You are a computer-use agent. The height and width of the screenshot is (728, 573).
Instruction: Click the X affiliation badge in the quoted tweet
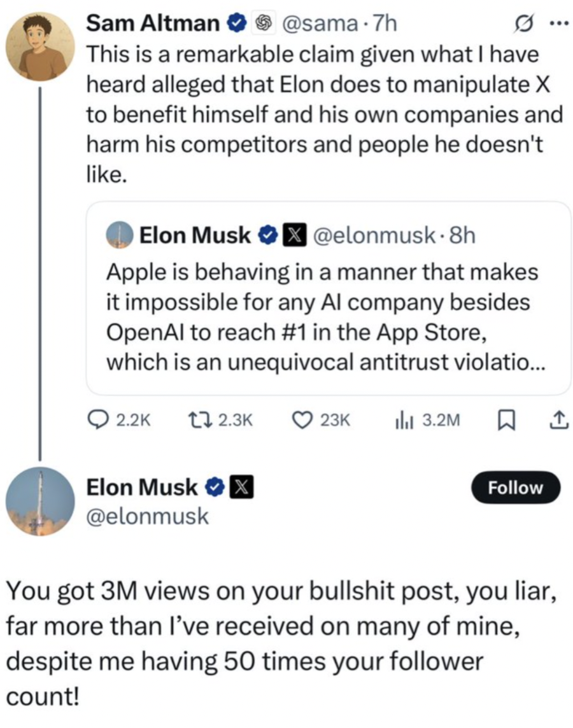coord(291,235)
